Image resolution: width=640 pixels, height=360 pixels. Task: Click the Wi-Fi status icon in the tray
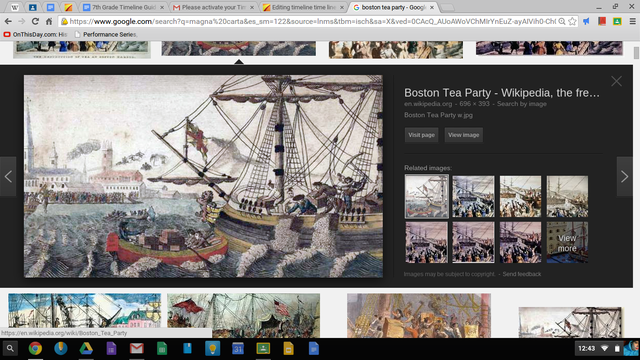605,348
